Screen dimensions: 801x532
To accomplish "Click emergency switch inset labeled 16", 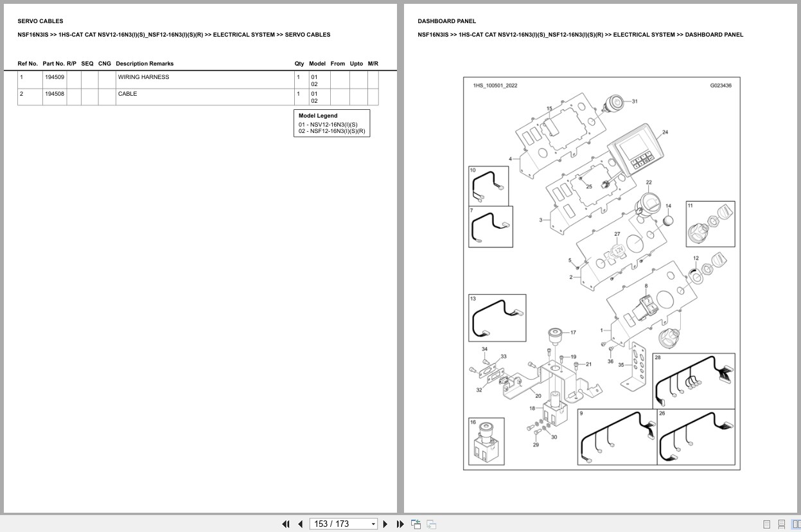I will point(486,441).
